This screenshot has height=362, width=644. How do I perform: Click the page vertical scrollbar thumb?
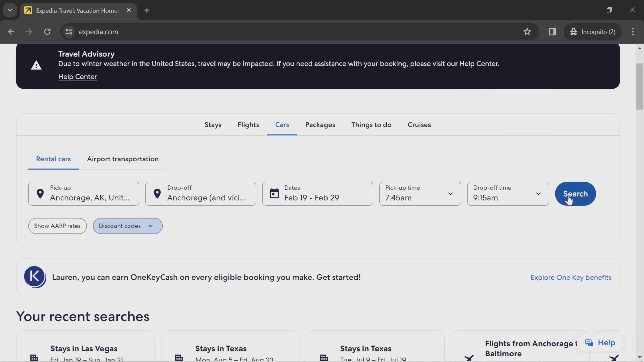click(640, 86)
